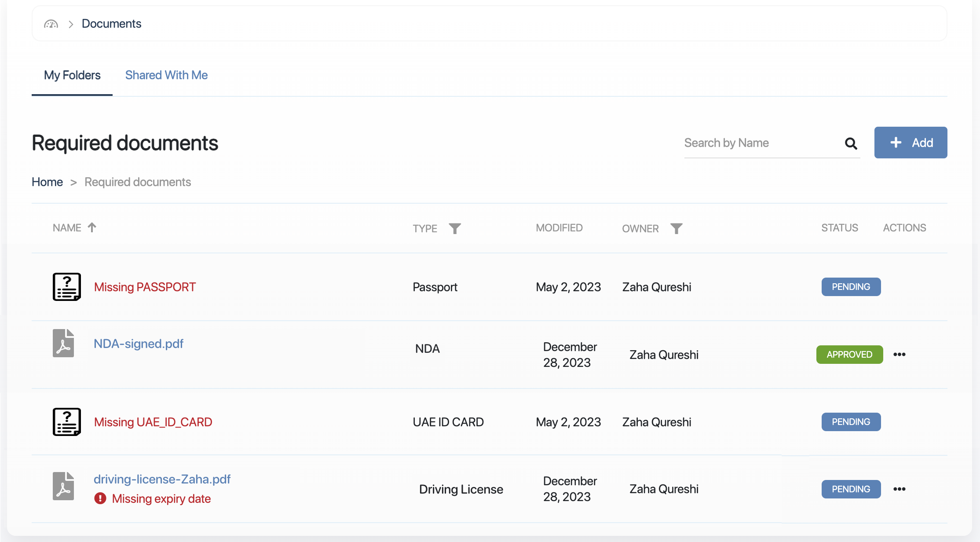
Task: Click the dashboard gauge icon in breadcrumb
Action: 51,24
